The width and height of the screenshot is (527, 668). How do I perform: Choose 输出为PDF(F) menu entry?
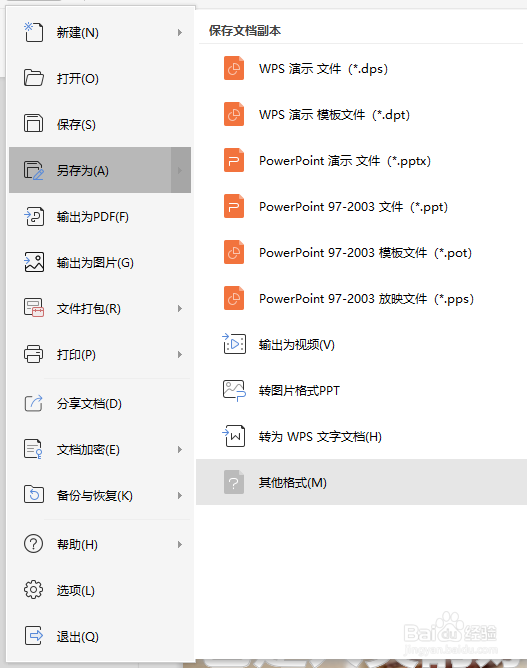100,216
